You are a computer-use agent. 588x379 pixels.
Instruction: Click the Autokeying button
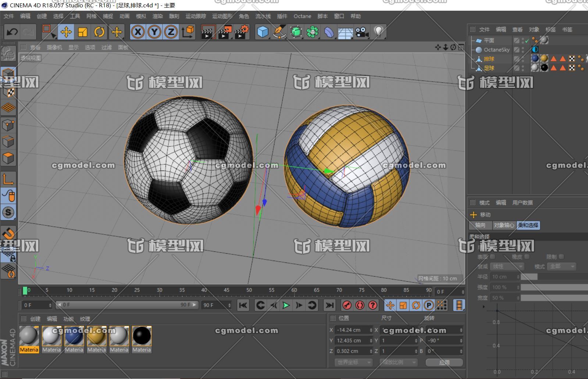pos(360,305)
